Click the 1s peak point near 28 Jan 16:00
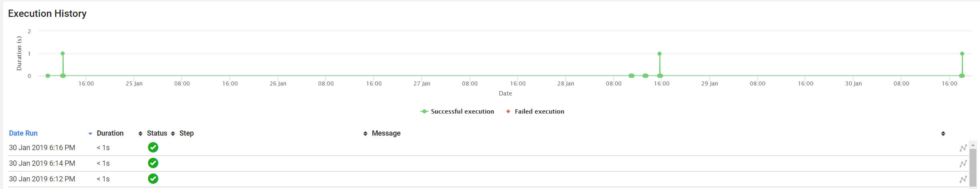980x189 pixels. (x=660, y=53)
